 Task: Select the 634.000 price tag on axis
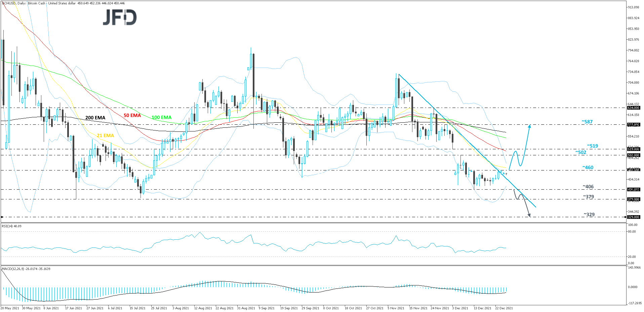tap(634, 108)
